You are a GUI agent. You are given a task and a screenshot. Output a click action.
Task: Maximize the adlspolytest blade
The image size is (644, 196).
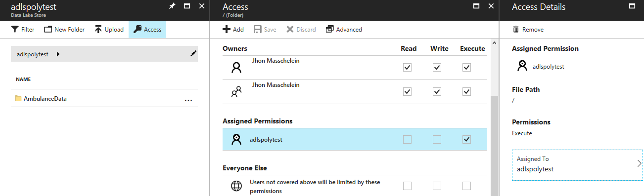click(187, 6)
